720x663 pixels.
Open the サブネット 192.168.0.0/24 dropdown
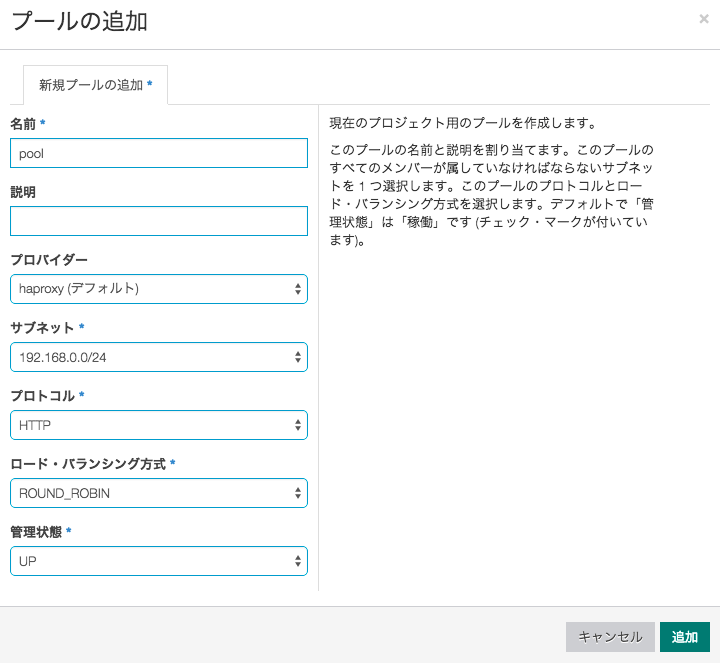click(159, 357)
